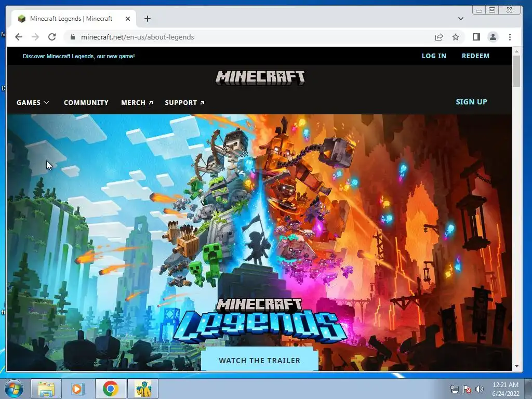Open the Windows Start menu
532x399 pixels.
click(14, 389)
